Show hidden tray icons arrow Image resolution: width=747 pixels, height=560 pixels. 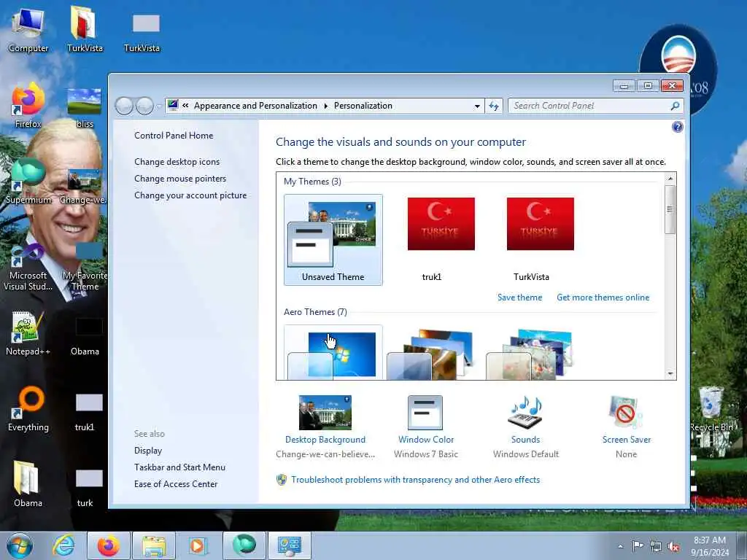(x=620, y=547)
